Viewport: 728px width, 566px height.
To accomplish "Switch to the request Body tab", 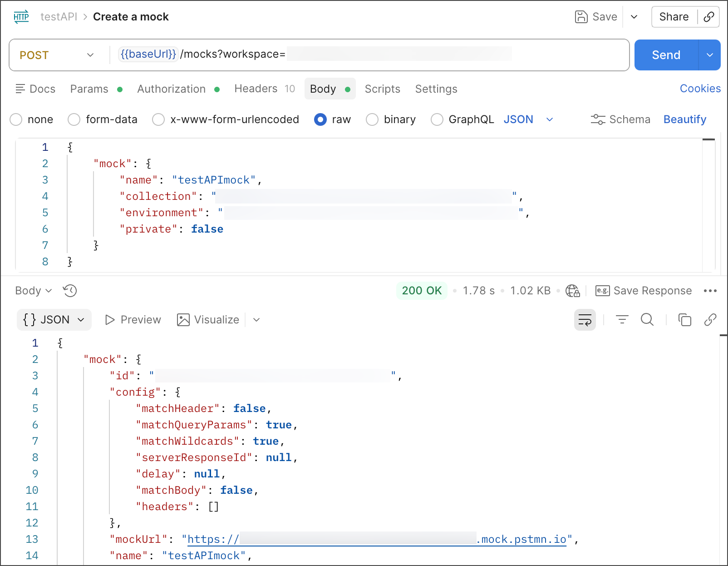I will 330,89.
